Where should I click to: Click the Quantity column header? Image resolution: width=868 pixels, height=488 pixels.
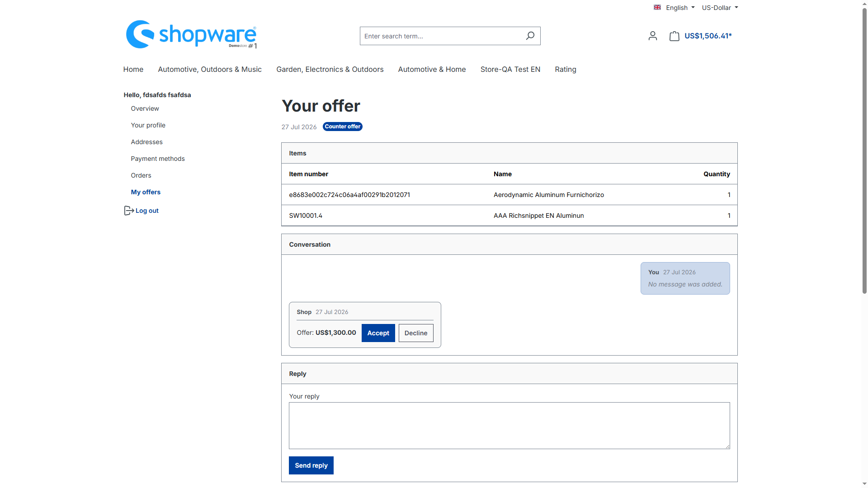pyautogui.click(x=717, y=174)
